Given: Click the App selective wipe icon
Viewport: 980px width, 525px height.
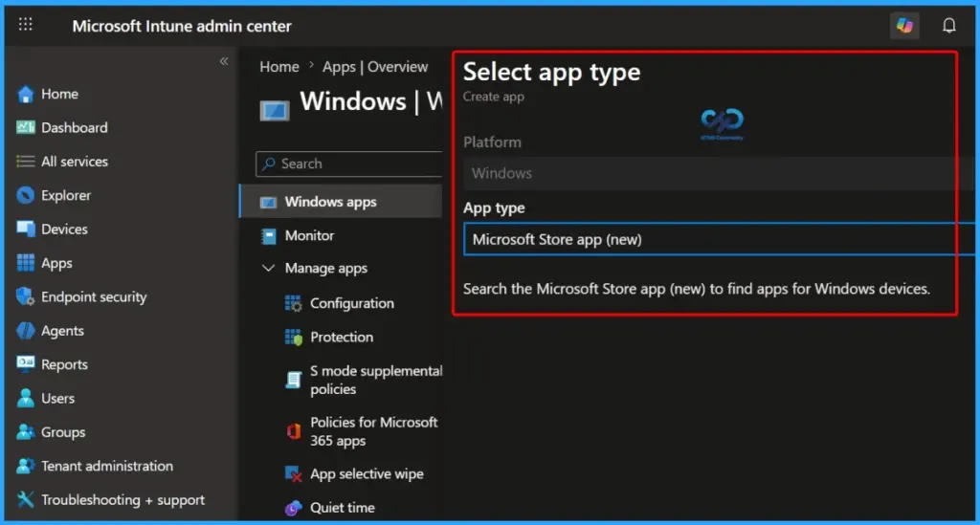Looking at the screenshot, I should [x=293, y=474].
